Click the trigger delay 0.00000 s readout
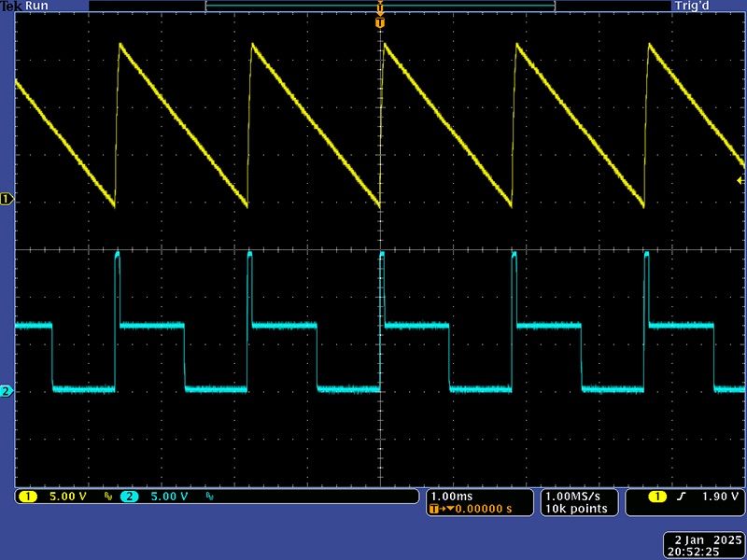The height and width of the screenshot is (560, 747). [x=476, y=509]
